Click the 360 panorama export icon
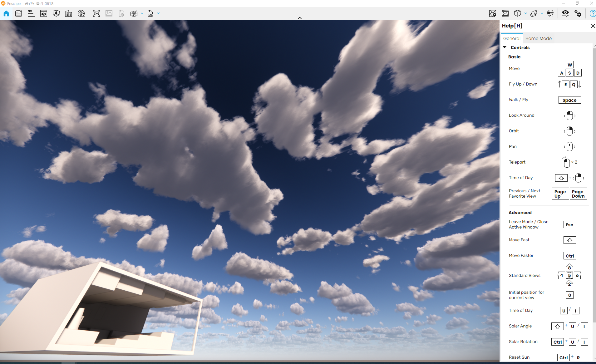The width and height of the screenshot is (596, 364). click(134, 13)
